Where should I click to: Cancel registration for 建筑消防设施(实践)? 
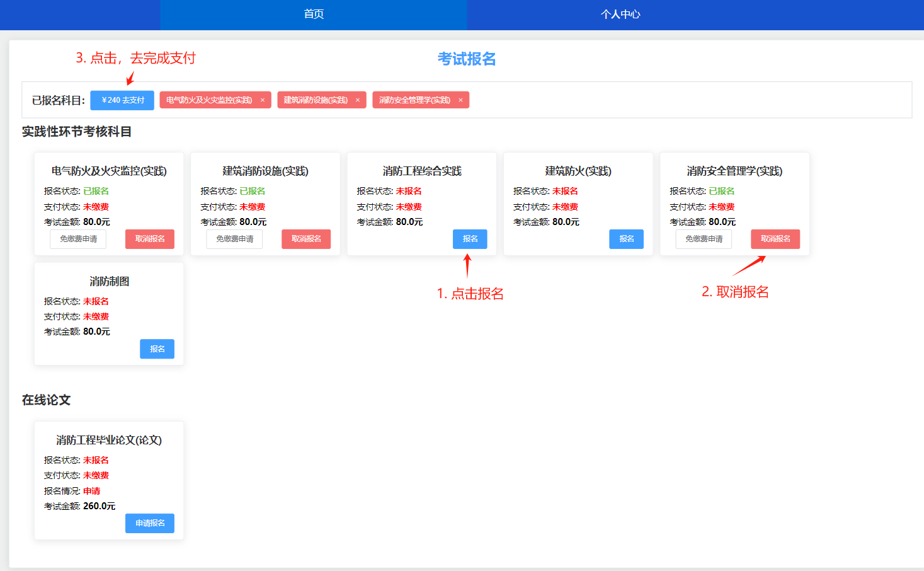click(306, 239)
